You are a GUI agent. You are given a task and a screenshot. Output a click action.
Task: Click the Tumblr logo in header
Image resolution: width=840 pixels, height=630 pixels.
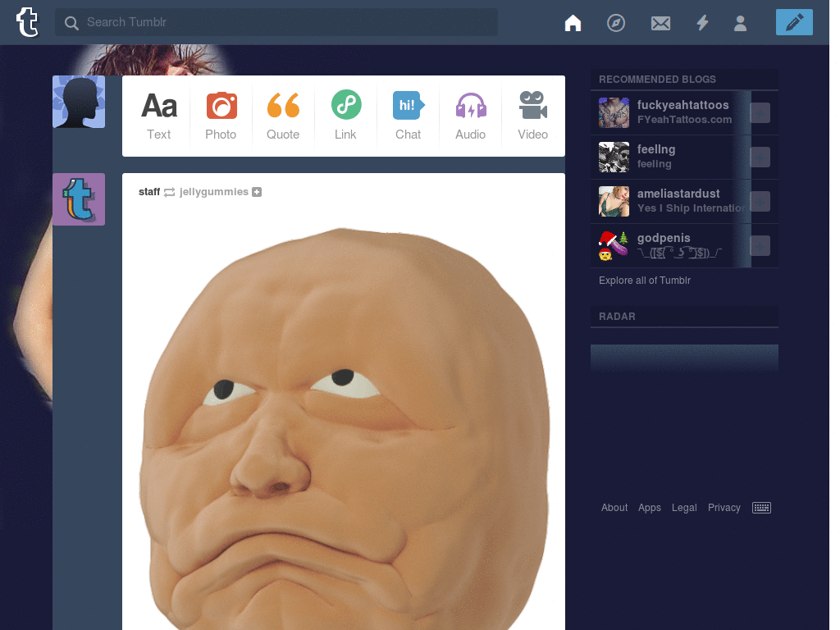[27, 22]
